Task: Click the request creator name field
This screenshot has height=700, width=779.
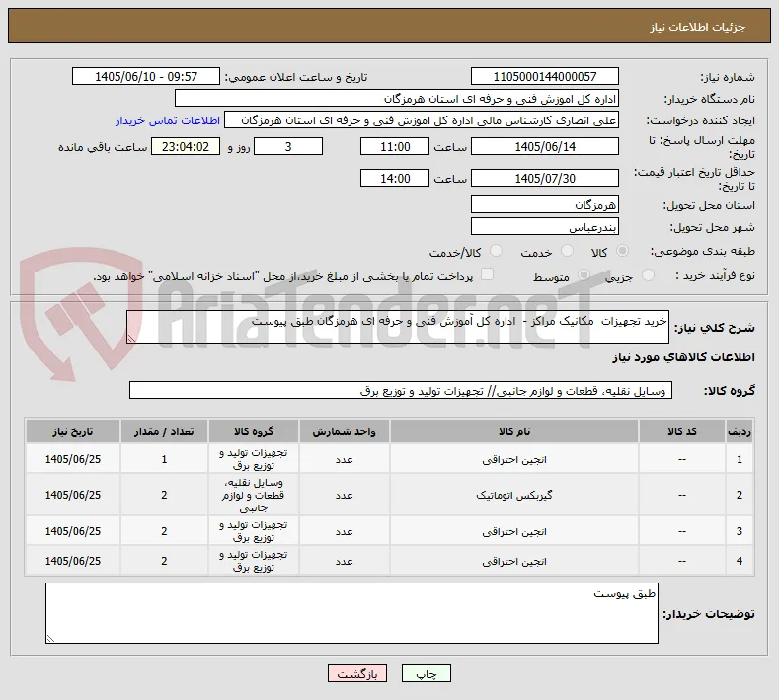Action: (422, 120)
